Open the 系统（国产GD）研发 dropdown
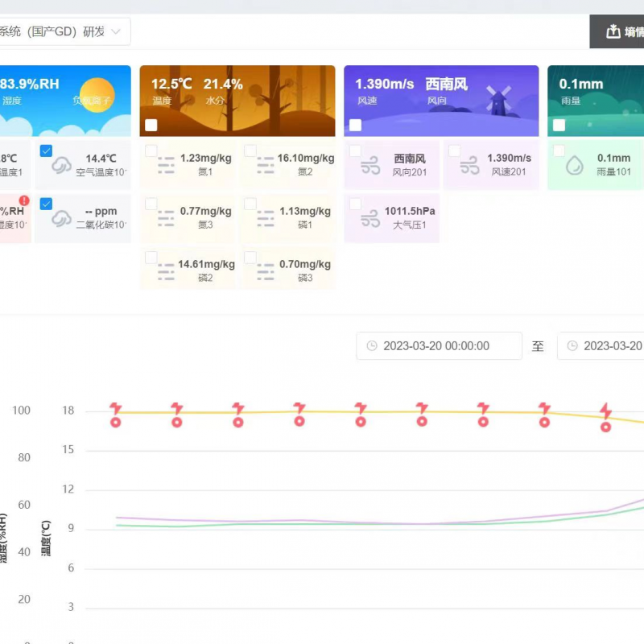The height and width of the screenshot is (644, 644). (65, 31)
